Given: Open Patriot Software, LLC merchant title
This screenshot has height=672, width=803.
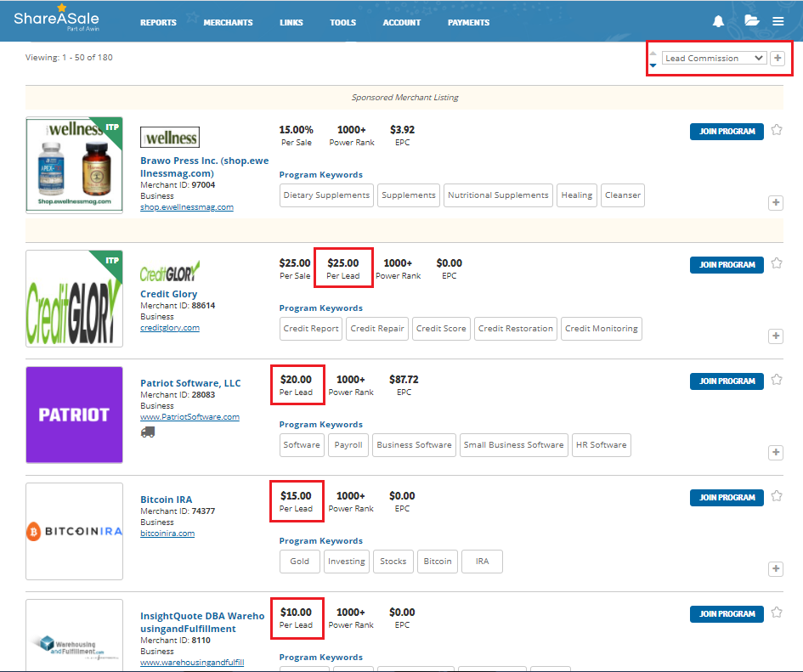Looking at the screenshot, I should (x=190, y=383).
